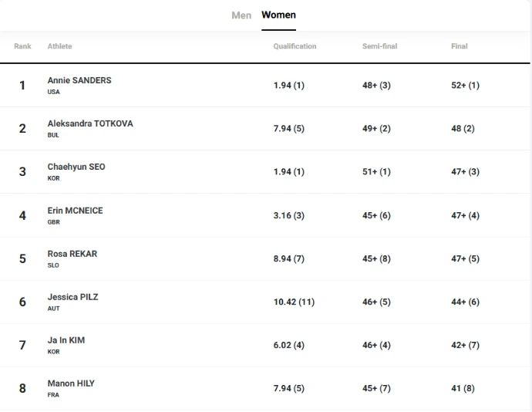
Task: Select semi-final score 45+ (6)
Action: [376, 215]
